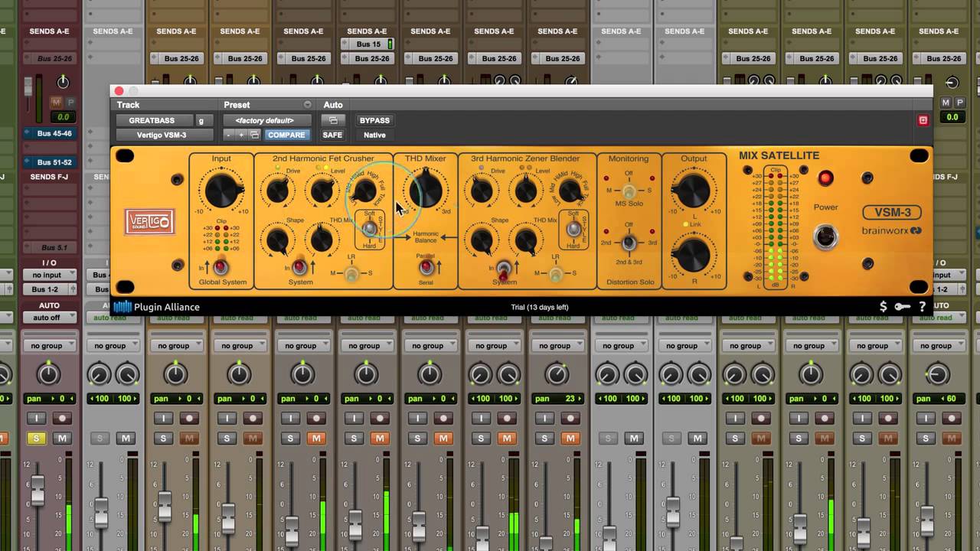Click the Native format label
Screen dimensions: 980x551
click(x=374, y=135)
